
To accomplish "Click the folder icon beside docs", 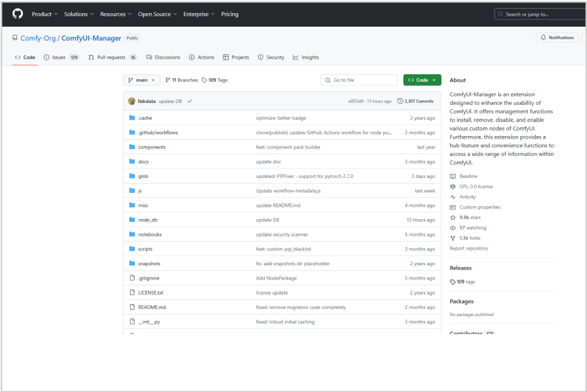I will (132, 162).
